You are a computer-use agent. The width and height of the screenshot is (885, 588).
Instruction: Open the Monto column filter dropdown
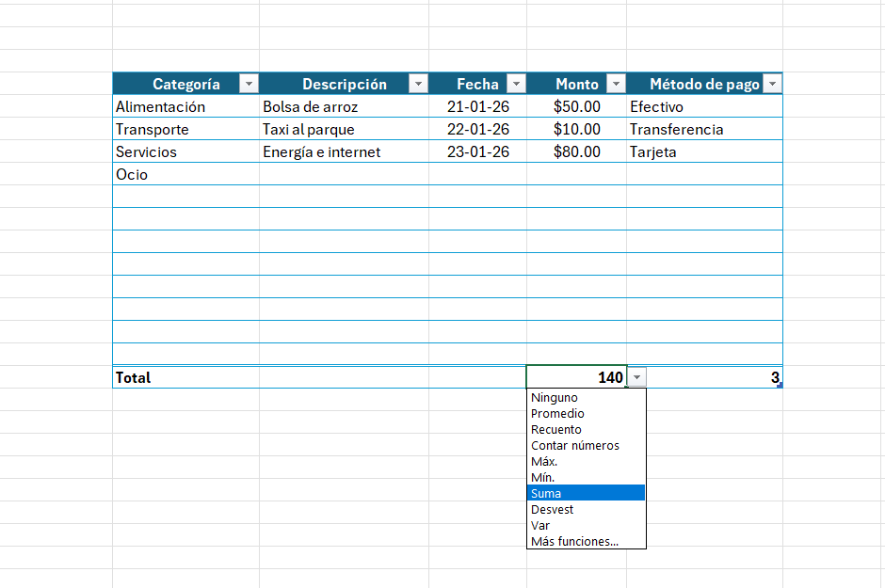(x=615, y=85)
